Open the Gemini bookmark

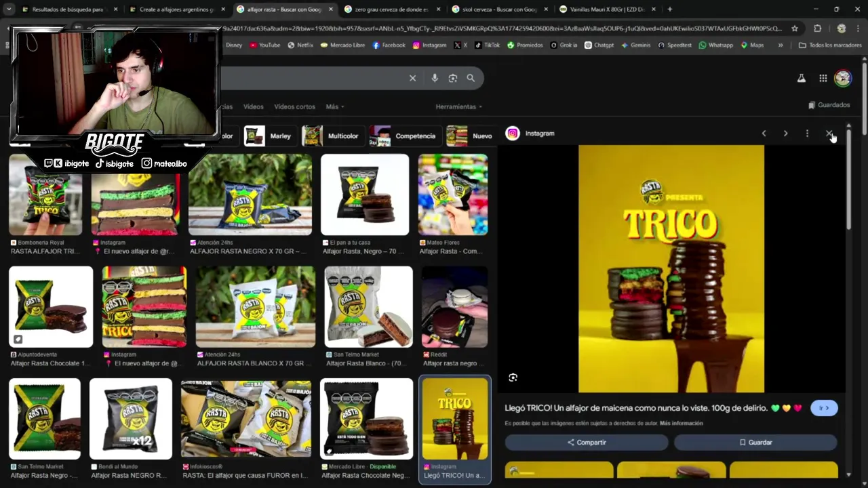pos(635,45)
